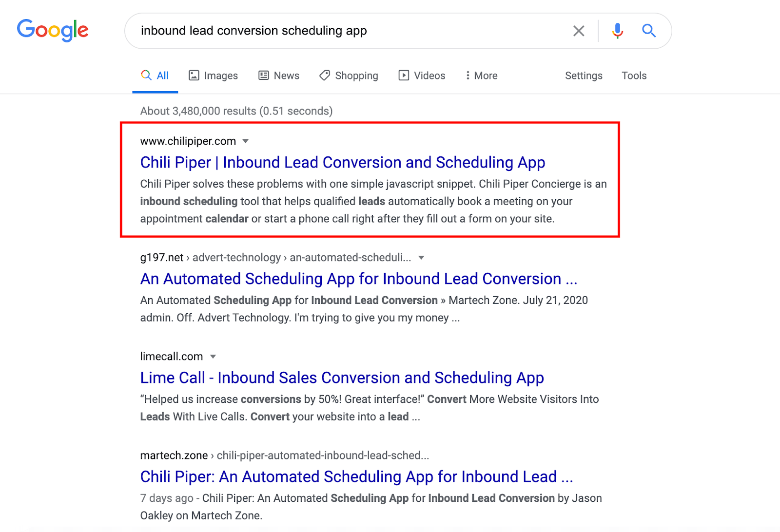Open the martech.zone Chili Piper result title
The height and width of the screenshot is (532, 780).
356,476
